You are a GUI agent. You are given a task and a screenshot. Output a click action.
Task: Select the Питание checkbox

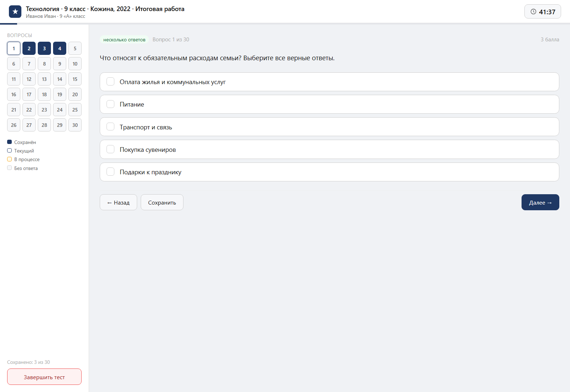(110, 104)
